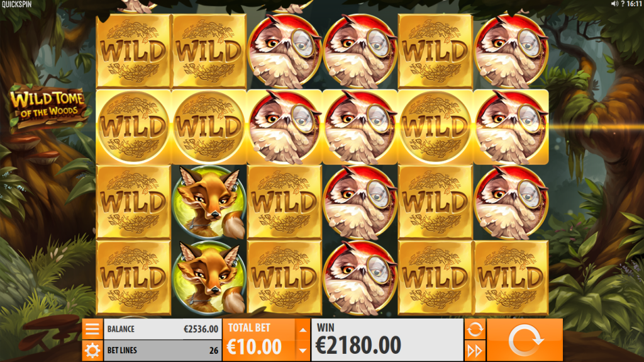Click the Win €2180.00 display
Image resolution: width=644 pixels, height=362 pixels.
[387, 340]
